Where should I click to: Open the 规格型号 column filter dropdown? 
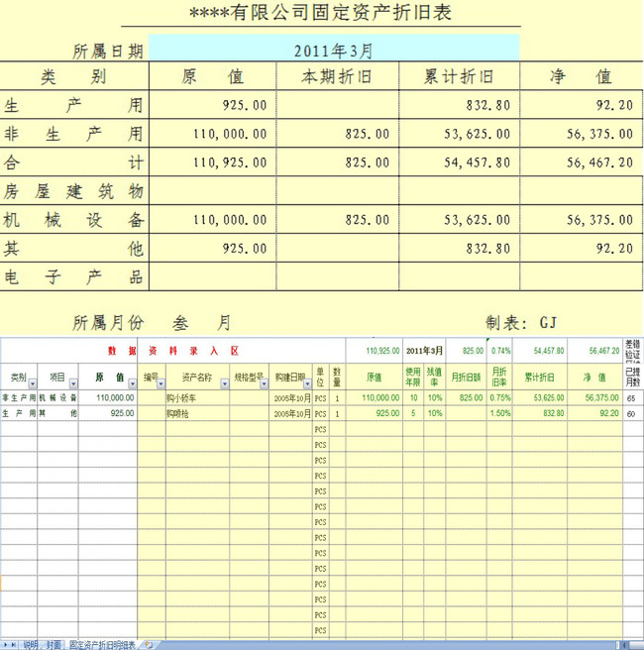pos(264,383)
